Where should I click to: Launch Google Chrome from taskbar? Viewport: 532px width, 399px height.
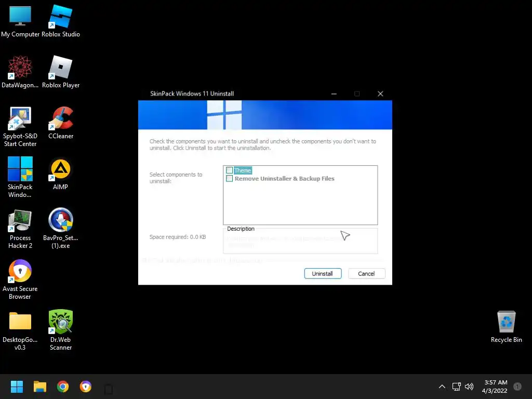pyautogui.click(x=63, y=387)
